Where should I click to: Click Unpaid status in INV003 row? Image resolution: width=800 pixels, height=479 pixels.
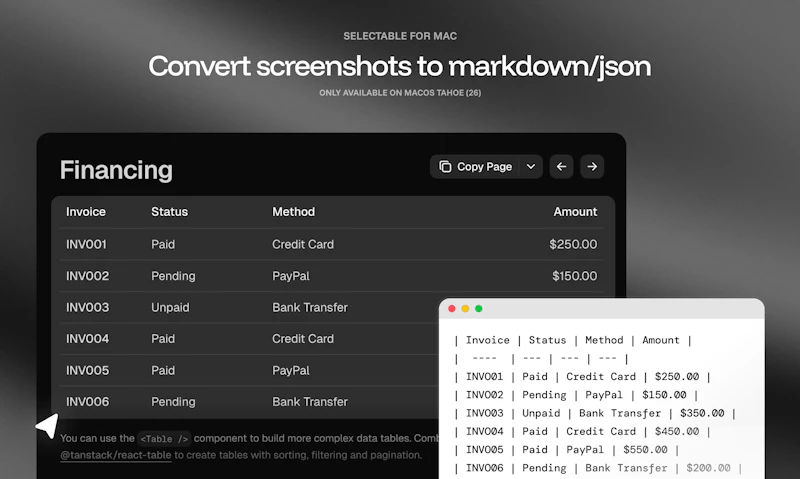[x=170, y=308]
